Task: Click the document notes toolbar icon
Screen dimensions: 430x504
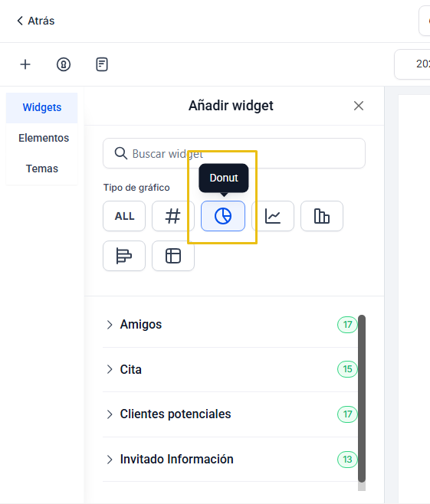Action: (x=102, y=64)
